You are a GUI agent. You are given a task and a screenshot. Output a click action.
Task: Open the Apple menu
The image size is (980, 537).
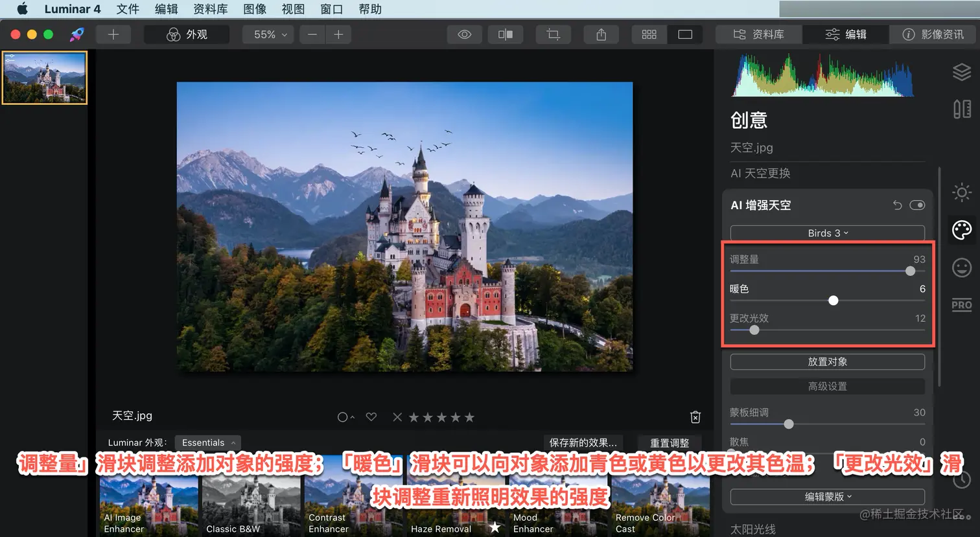click(22, 9)
